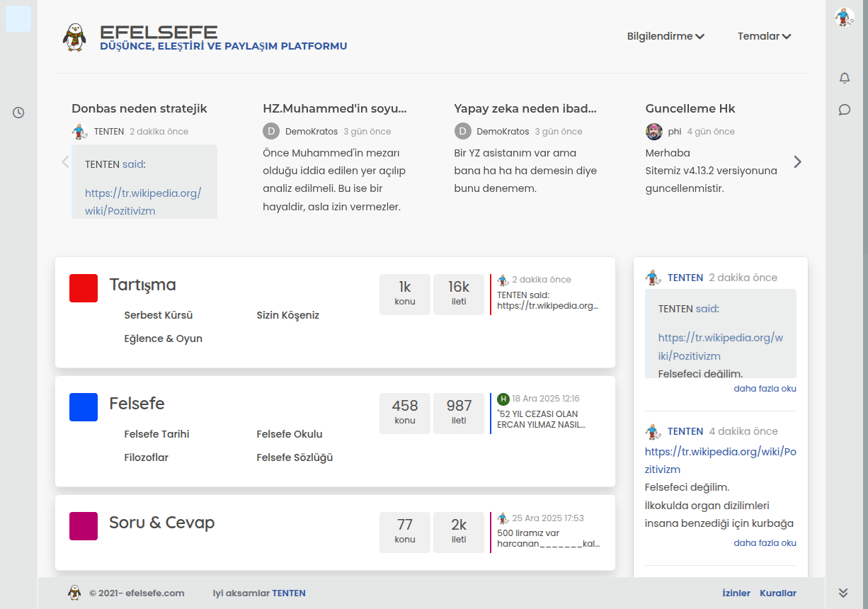Screen dimensions: 868x609
Task: Click the TENTEN username in the footer greeting
Action: pyautogui.click(x=289, y=593)
